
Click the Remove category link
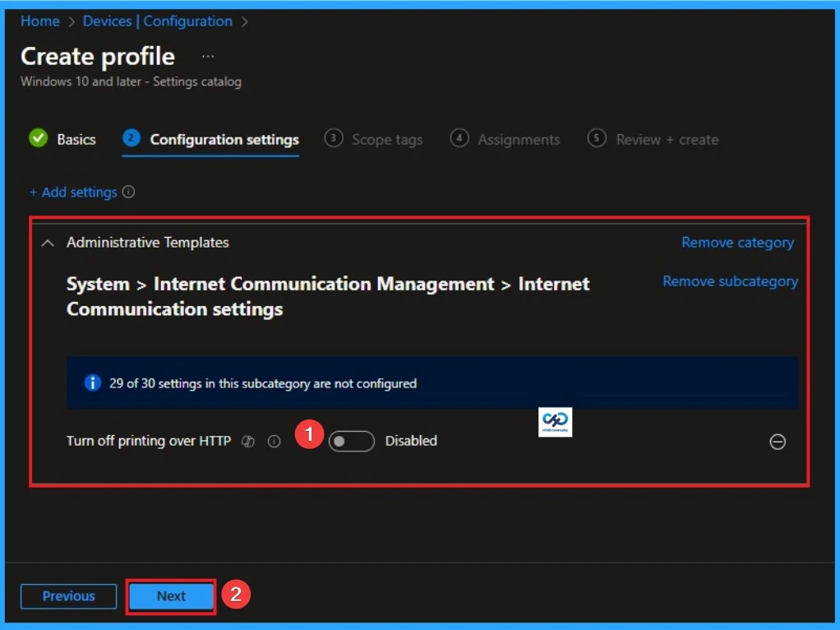(736, 242)
